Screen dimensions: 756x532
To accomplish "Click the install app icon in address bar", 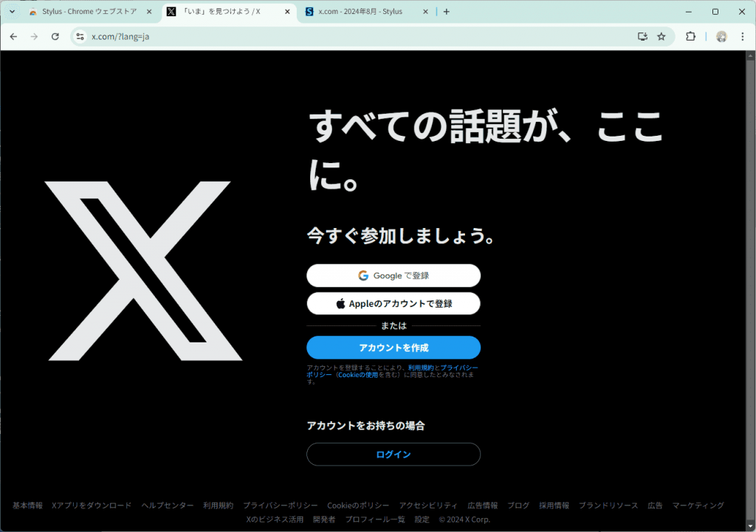I will click(x=642, y=37).
